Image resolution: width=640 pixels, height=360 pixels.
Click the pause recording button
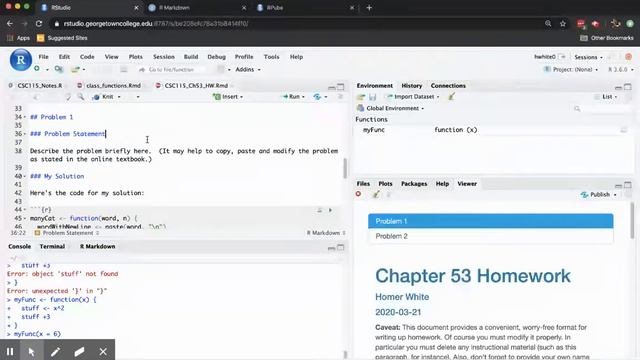tap(10, 351)
